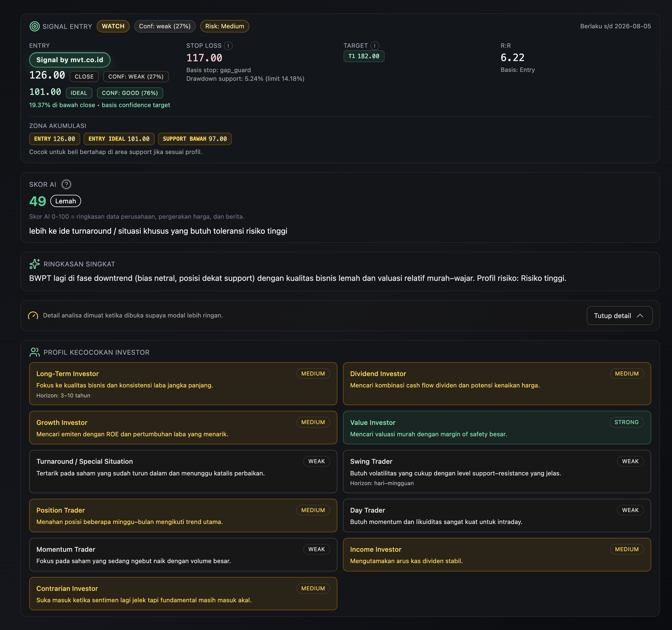Image resolution: width=672 pixels, height=630 pixels.
Task: Click the chevron-up icon in Tutup detail
Action: coord(640,316)
